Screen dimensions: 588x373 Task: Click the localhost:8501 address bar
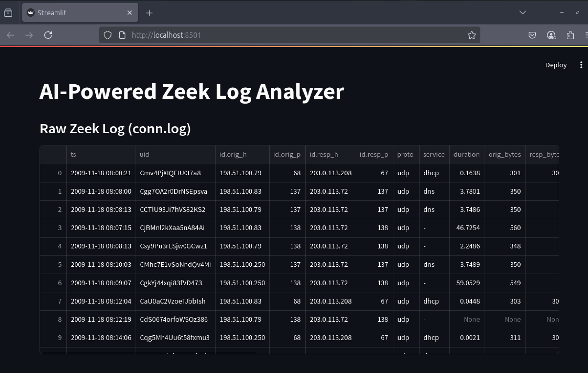tap(280, 35)
